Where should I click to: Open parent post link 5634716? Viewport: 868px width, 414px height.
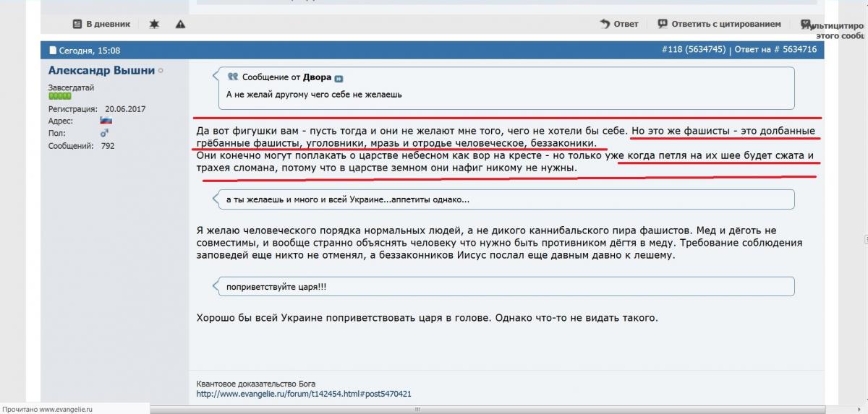coord(795,50)
